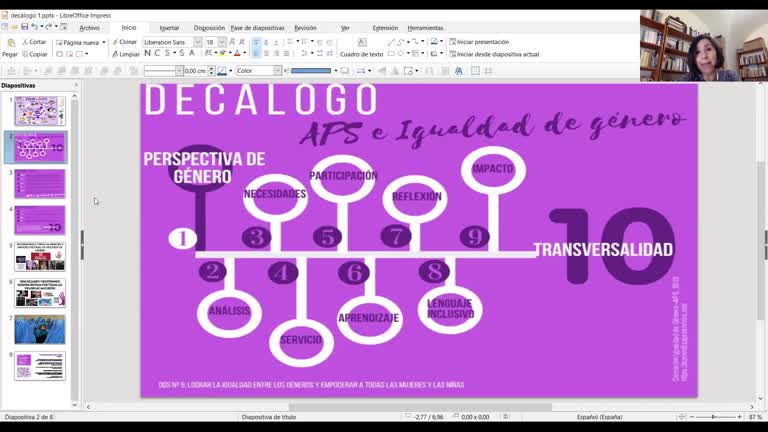
Task: Switch to the Herramientas tab
Action: (425, 28)
